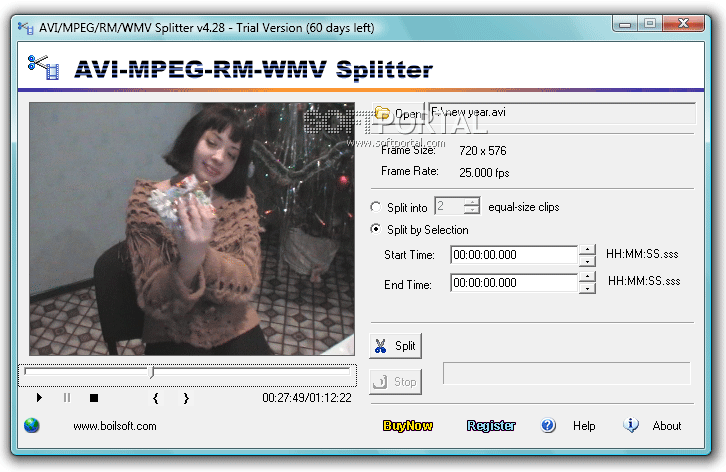Click the video preview frame

click(192, 229)
